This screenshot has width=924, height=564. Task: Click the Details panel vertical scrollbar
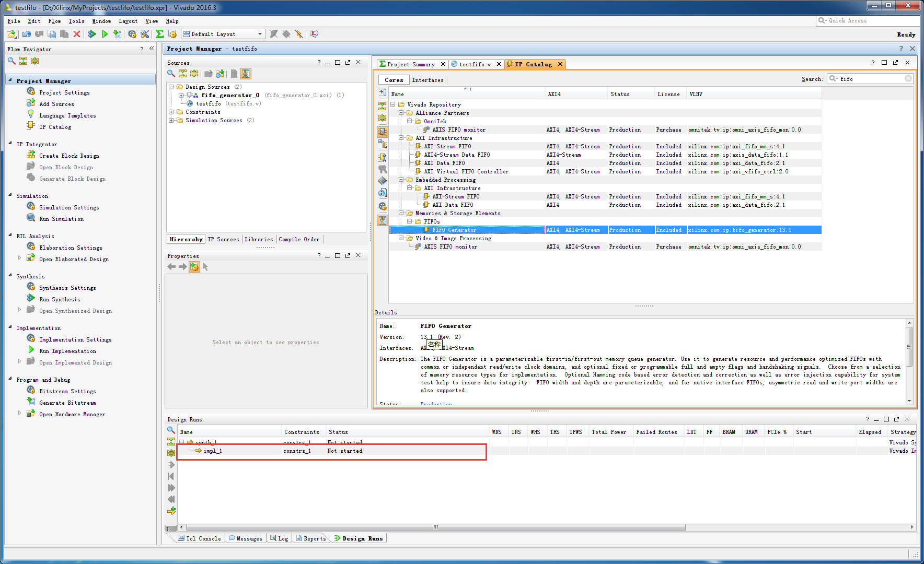point(909,347)
